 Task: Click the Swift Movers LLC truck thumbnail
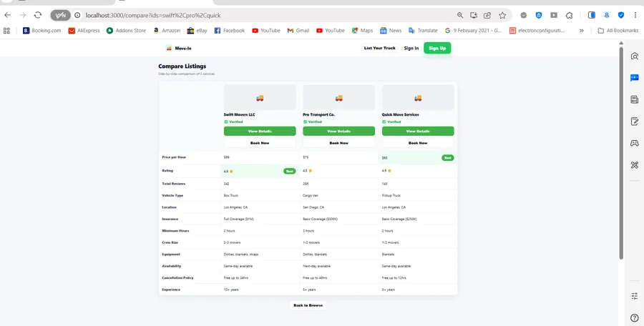click(260, 98)
